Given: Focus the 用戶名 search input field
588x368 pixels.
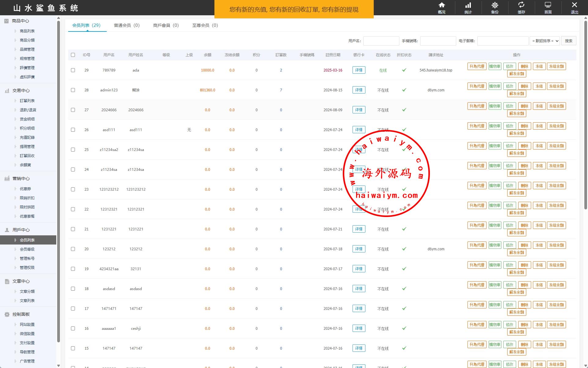Looking at the screenshot, I should [x=381, y=41].
